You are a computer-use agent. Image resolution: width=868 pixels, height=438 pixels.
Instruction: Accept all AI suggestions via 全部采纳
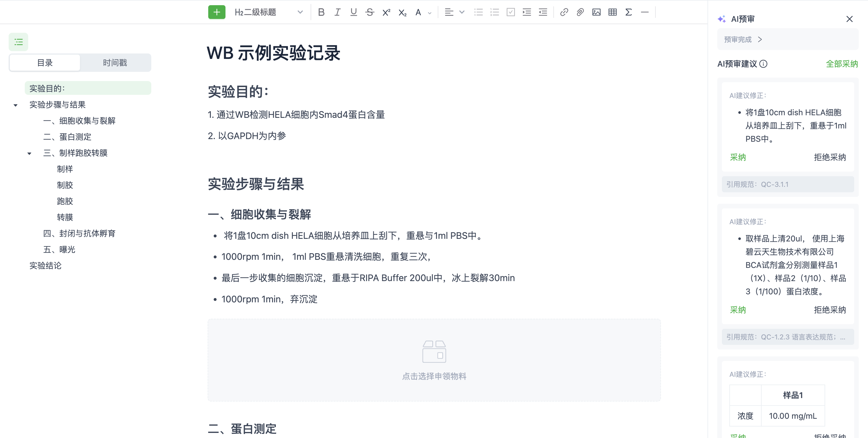[842, 64]
